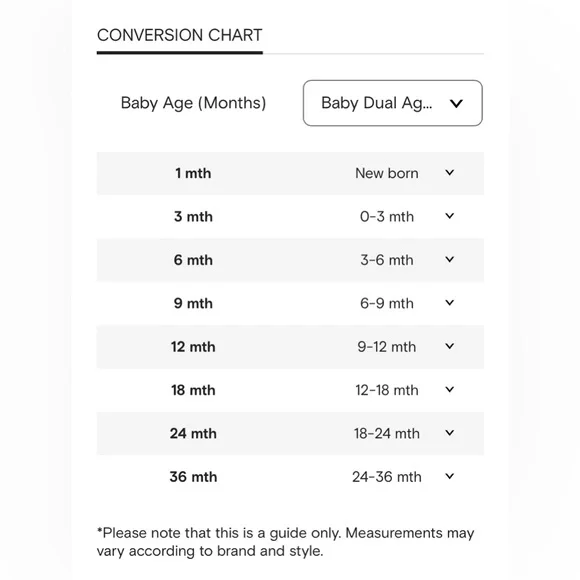Expand the 6-9 mth row chevron
This screenshot has width=580, height=580.
449,303
